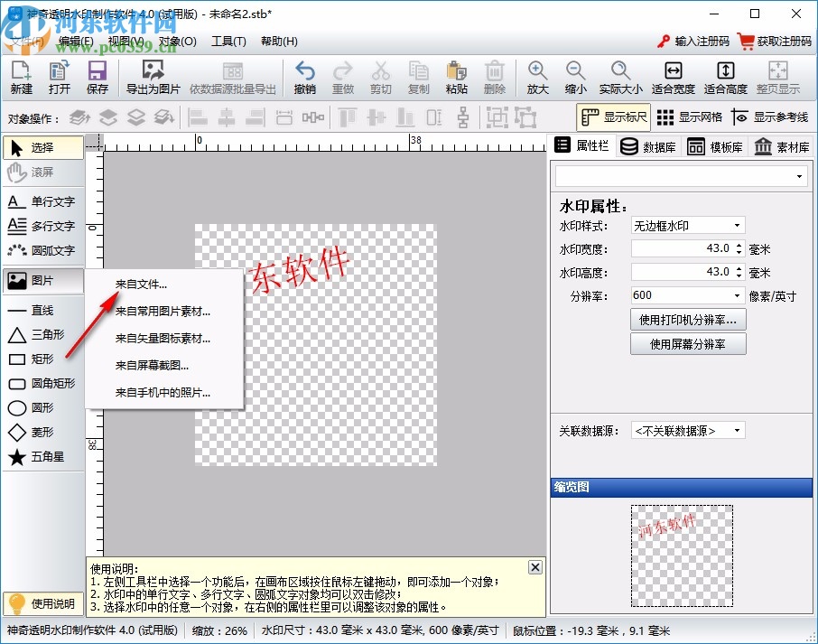
Task: Click 获取注册码 shopping cart link
Action: click(x=775, y=42)
